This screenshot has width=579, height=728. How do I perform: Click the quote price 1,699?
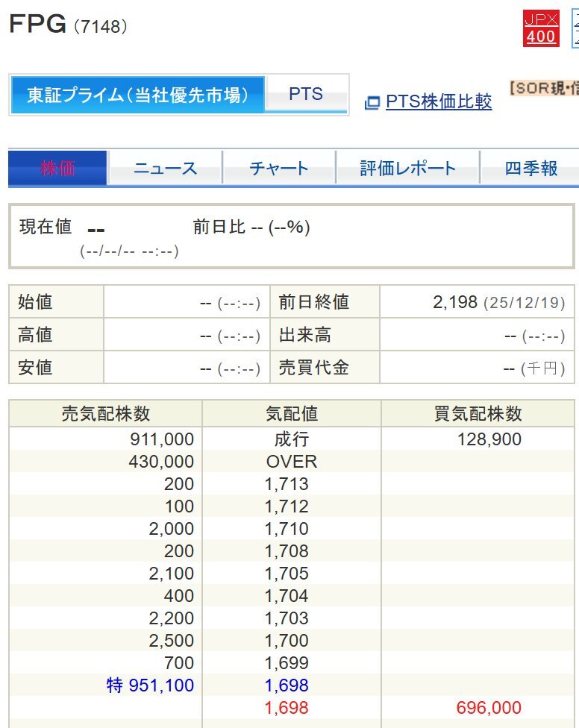287,663
